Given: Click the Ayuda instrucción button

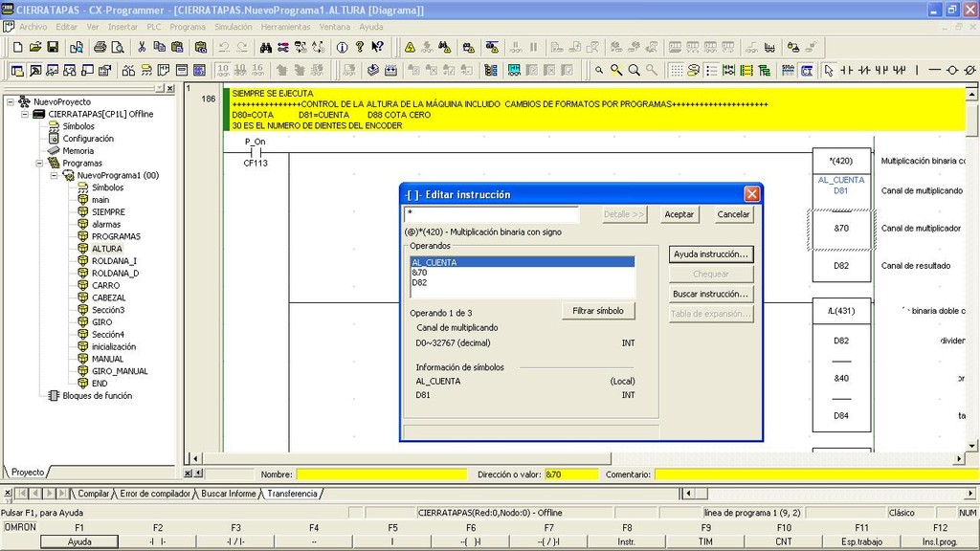Looking at the screenshot, I should pos(711,254).
